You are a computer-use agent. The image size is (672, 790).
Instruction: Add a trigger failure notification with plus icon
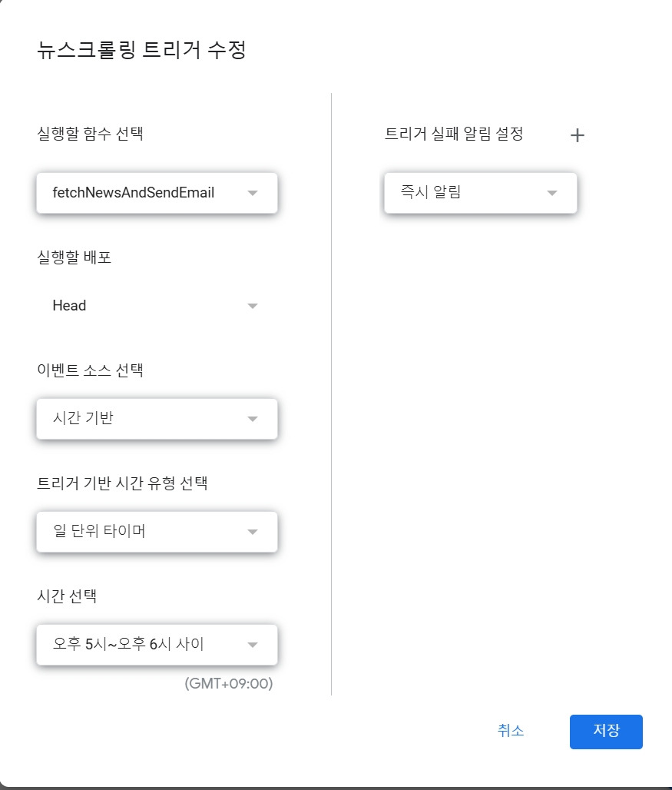578,135
